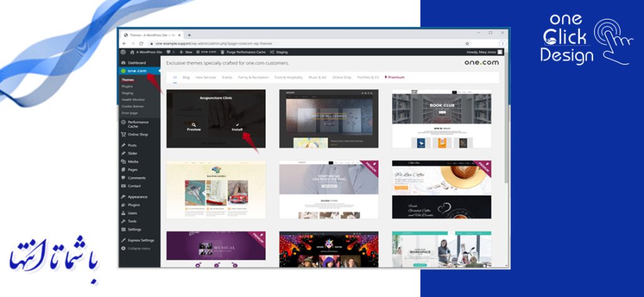The height and width of the screenshot is (297, 644).
Task: Open a new browser tab with plus
Action: (x=189, y=35)
